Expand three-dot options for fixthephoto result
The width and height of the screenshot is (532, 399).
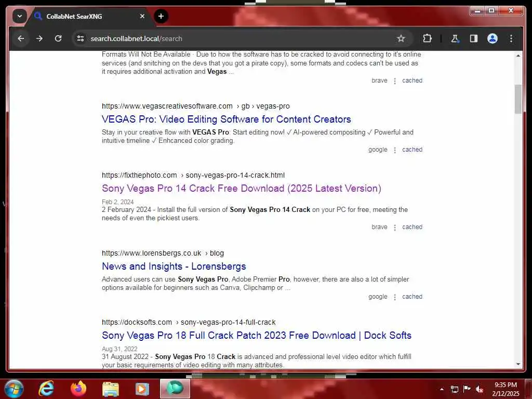pos(395,228)
